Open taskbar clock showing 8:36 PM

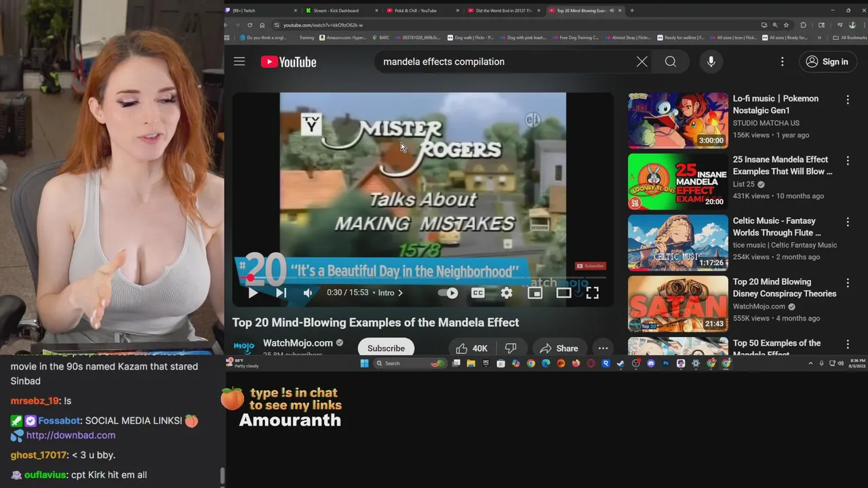(x=858, y=363)
